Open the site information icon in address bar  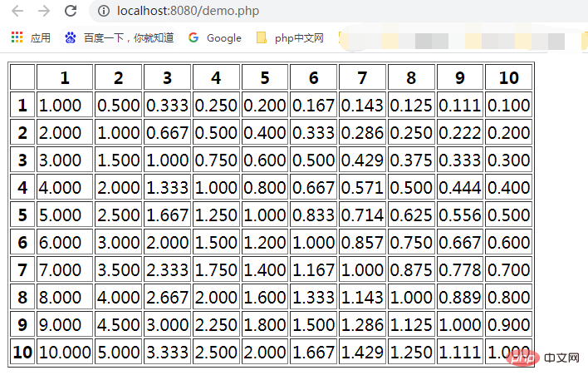pos(103,11)
